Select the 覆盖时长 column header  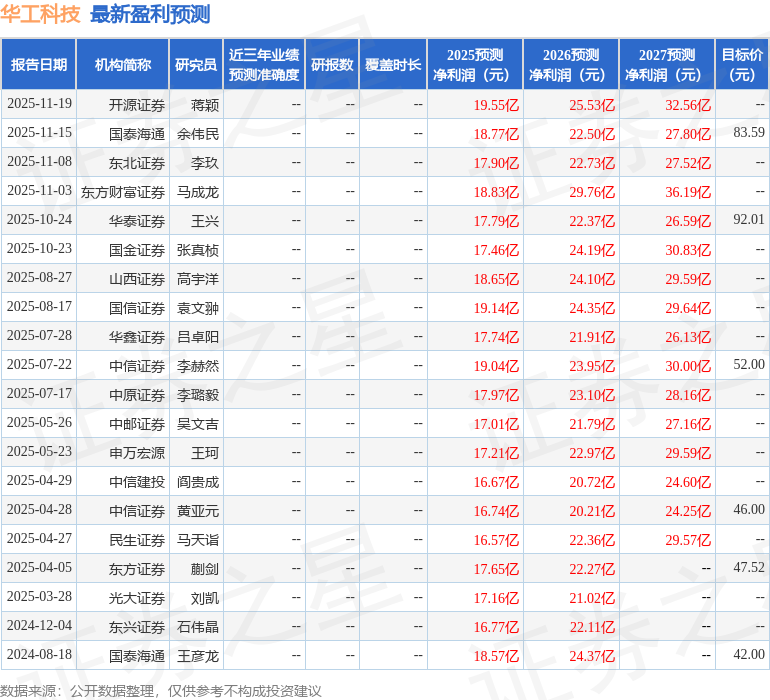click(393, 65)
